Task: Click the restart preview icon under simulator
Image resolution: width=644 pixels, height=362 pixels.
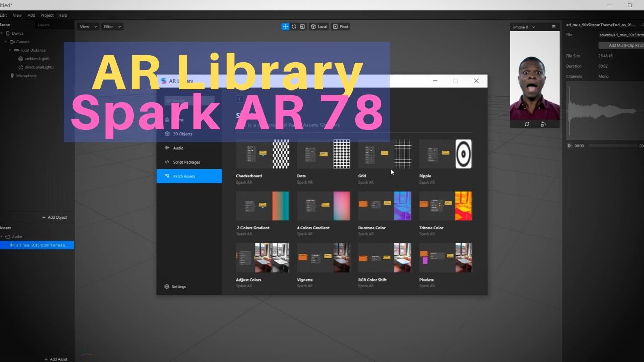Action: click(527, 124)
